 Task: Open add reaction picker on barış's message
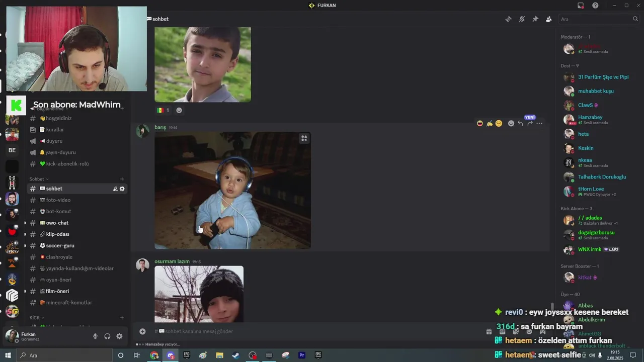[x=511, y=123]
